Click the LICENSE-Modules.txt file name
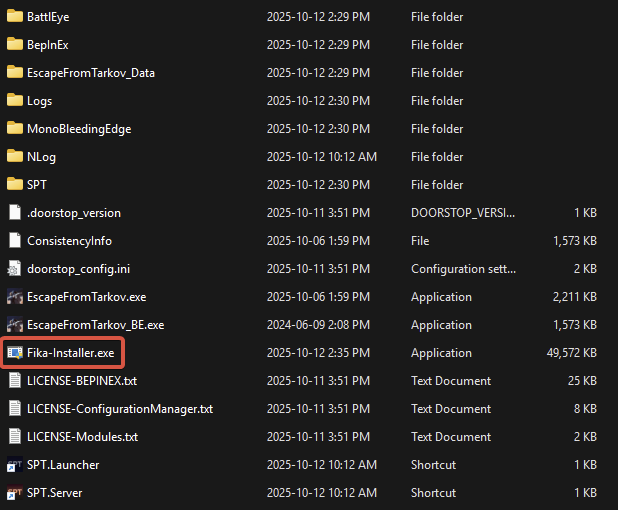The image size is (618, 510). pos(82,437)
